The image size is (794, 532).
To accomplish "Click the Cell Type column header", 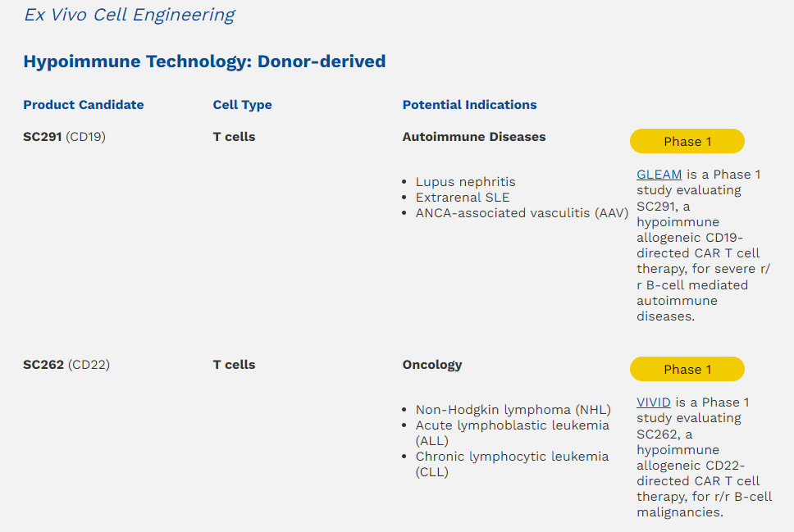I will coord(242,105).
